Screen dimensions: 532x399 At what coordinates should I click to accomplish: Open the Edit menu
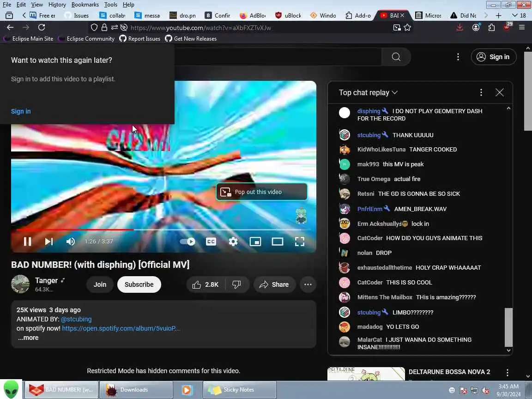[x=21, y=5]
